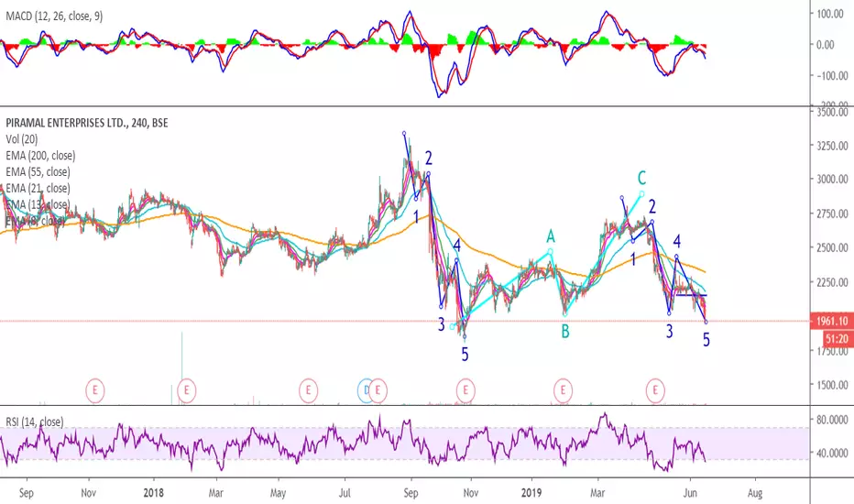
Task: Select the Vol (20) indicator label
Action: coord(21,139)
